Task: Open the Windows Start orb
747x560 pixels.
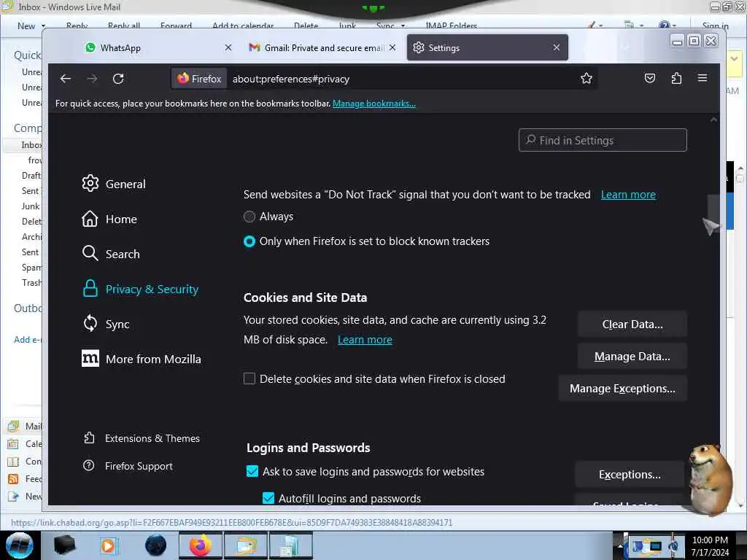Action: tap(20, 545)
